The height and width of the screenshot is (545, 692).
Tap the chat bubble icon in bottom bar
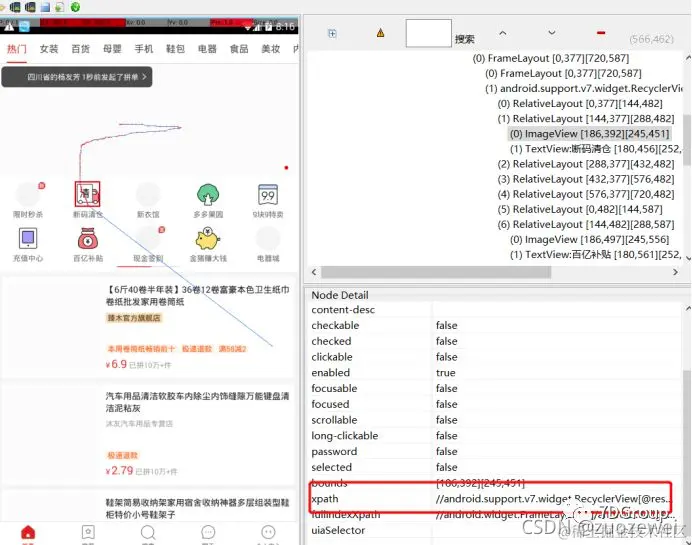coord(208,532)
